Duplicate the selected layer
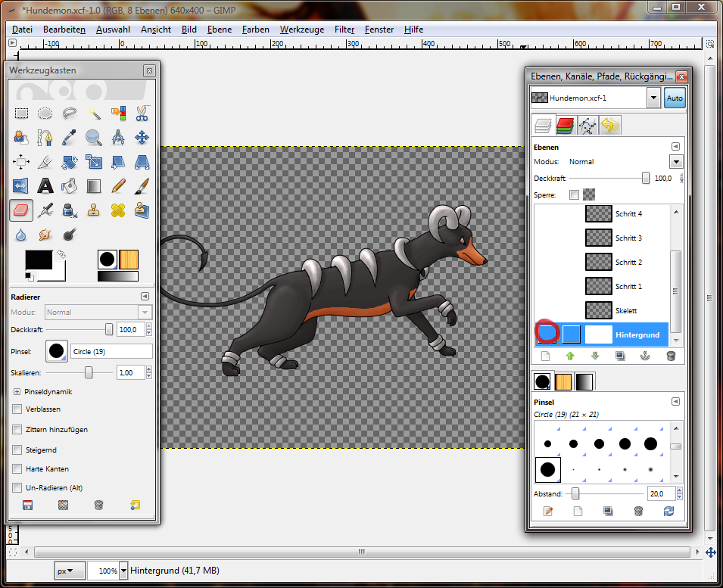 pos(620,356)
